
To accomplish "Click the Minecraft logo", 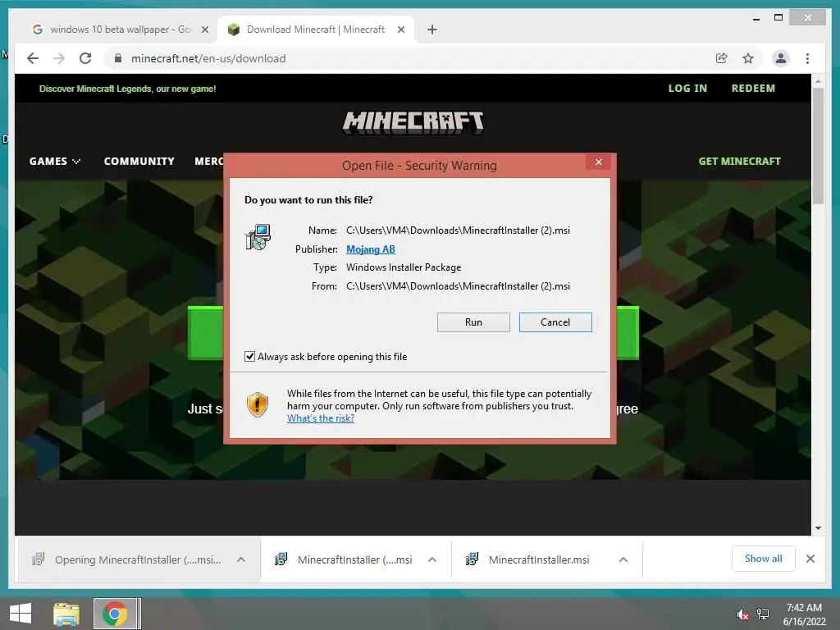I will (413, 123).
